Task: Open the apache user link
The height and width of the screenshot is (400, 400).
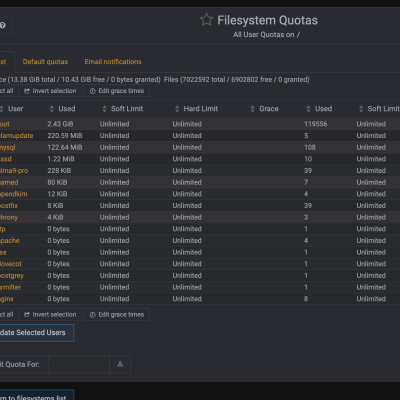Action: click(x=10, y=241)
